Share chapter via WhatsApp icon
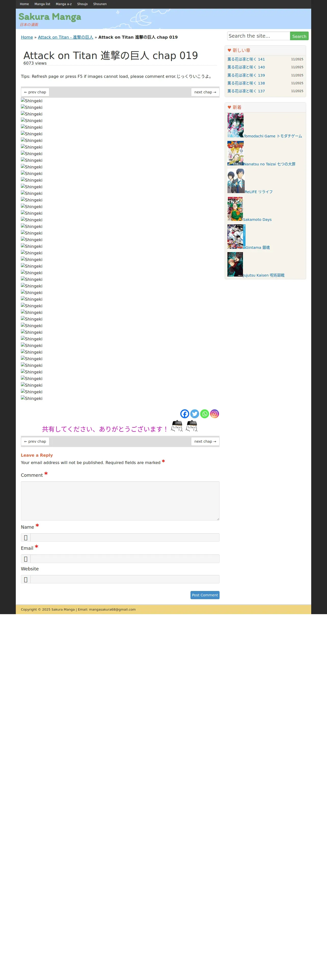Viewport: 327px width, 980px height. click(x=205, y=413)
